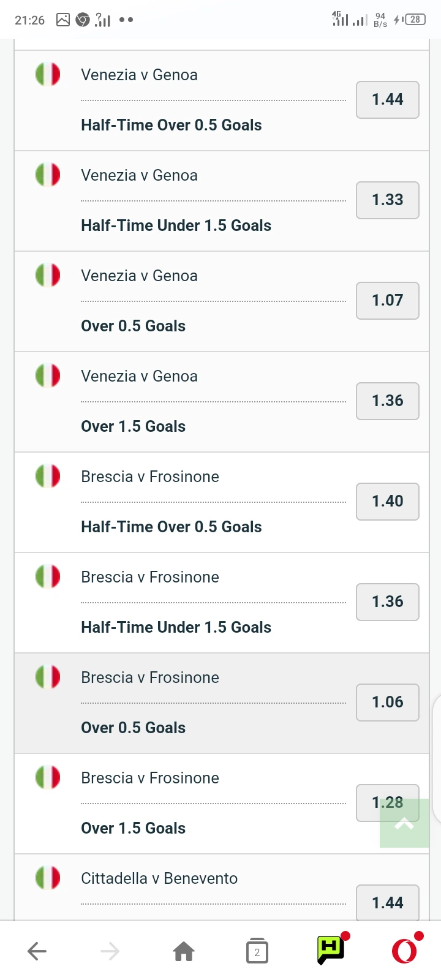Pick 1.36 odds for Brescia Half-Time Under 1.5
The height and width of the screenshot is (980, 441).
click(388, 602)
